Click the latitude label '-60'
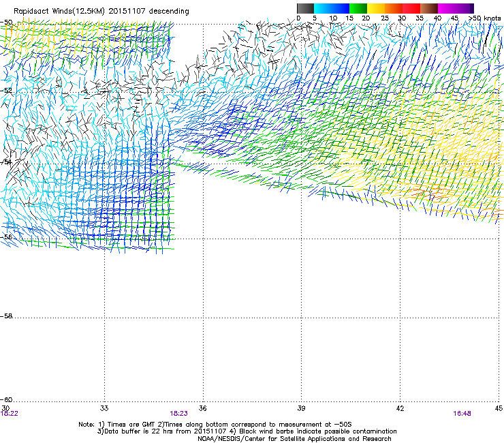The width and height of the screenshot is (504, 443). tap(6, 399)
